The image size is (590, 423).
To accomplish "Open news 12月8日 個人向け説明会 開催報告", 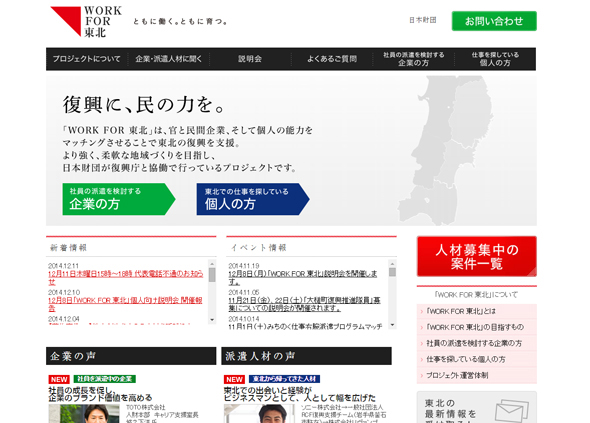I will (125, 304).
